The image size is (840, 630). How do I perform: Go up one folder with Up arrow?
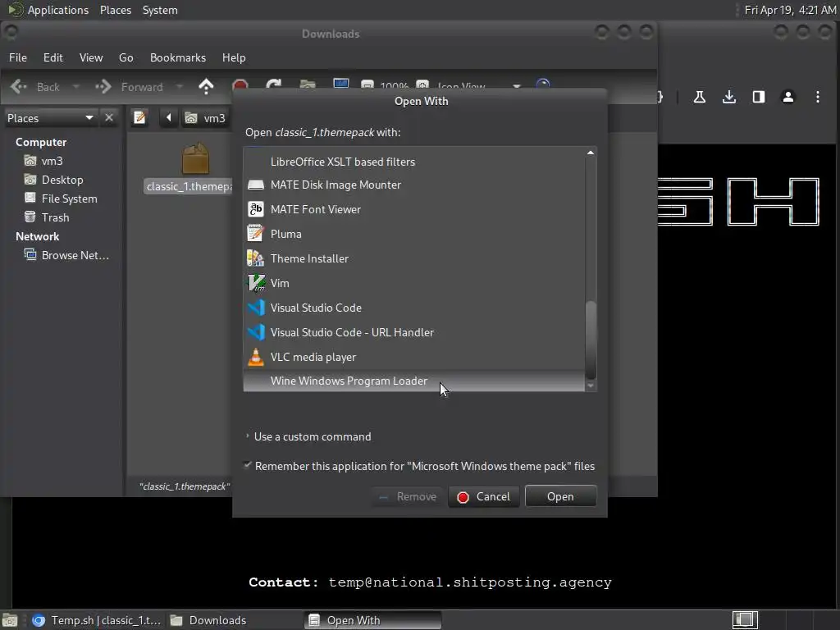(x=206, y=87)
